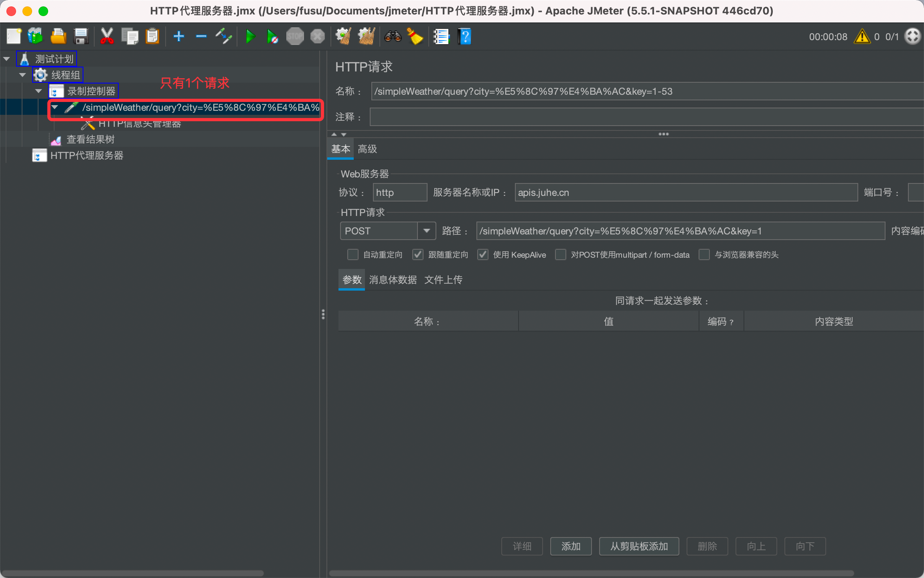Click the 添加 button
Screen dimensions: 924x578
point(571,546)
